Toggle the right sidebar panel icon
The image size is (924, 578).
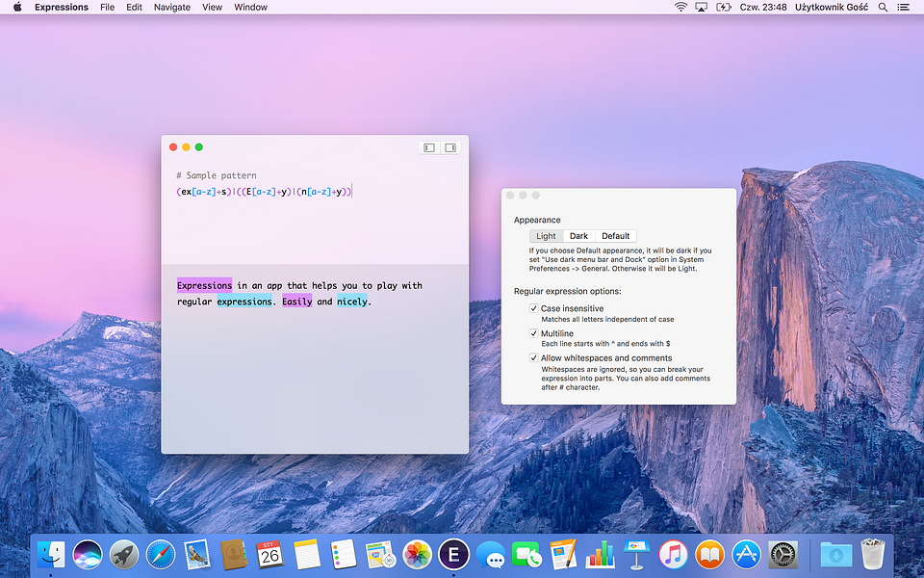(x=450, y=147)
